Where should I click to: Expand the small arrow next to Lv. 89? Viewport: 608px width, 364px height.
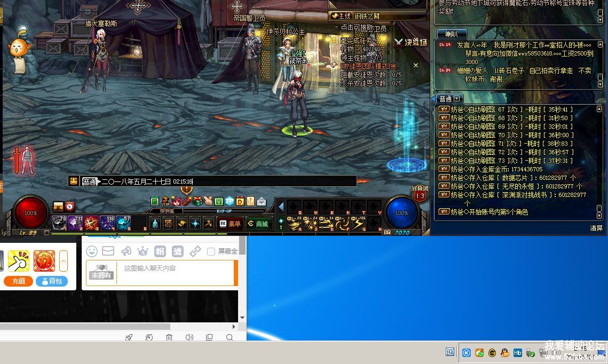point(46,233)
